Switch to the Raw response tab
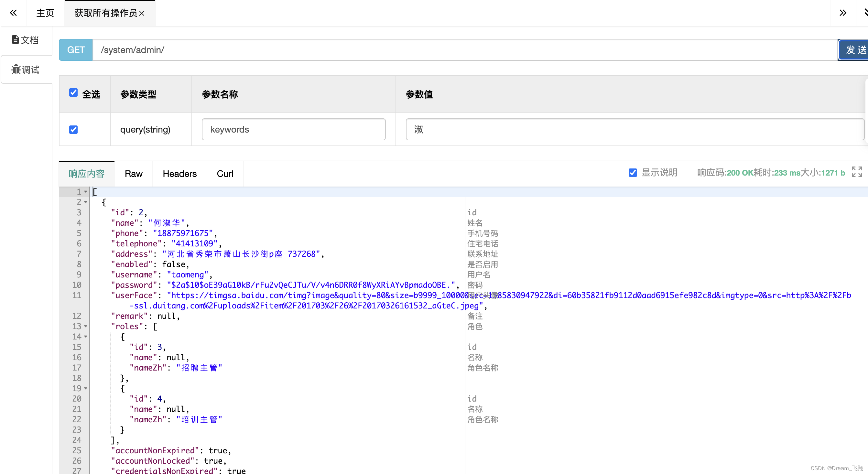The image size is (868, 474). [134, 174]
